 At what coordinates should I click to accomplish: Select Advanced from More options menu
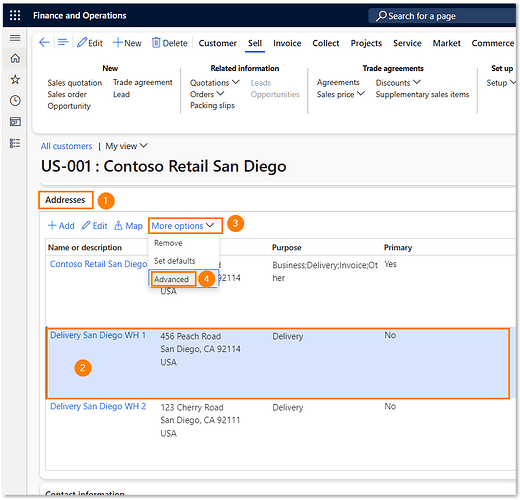click(171, 279)
